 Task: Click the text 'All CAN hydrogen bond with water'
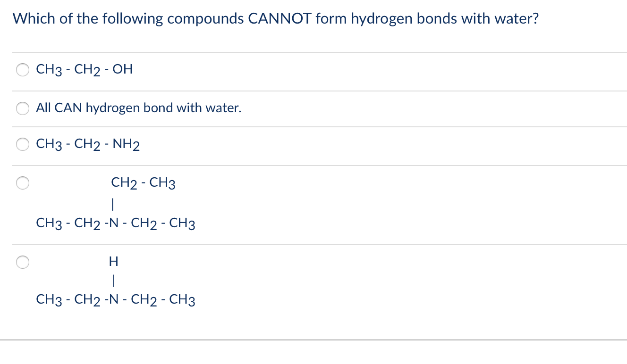pyautogui.click(x=139, y=108)
